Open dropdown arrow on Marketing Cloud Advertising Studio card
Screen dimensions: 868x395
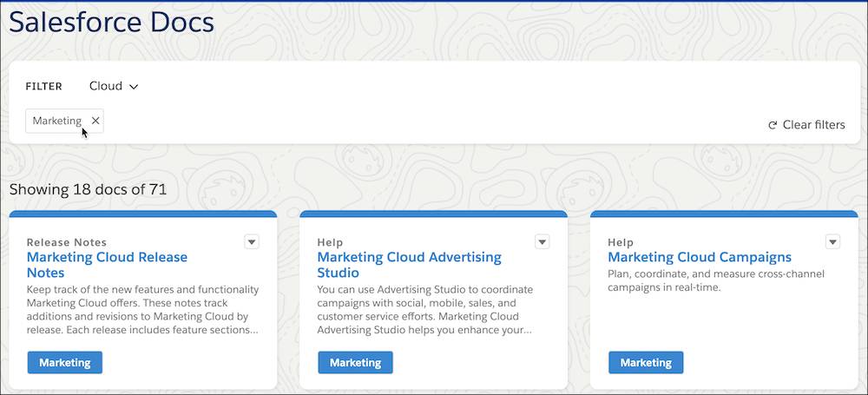[x=542, y=242]
